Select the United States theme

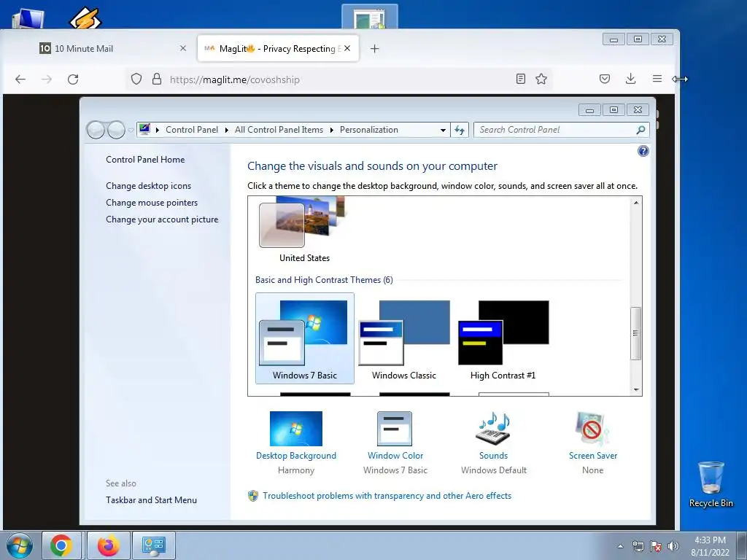point(304,230)
